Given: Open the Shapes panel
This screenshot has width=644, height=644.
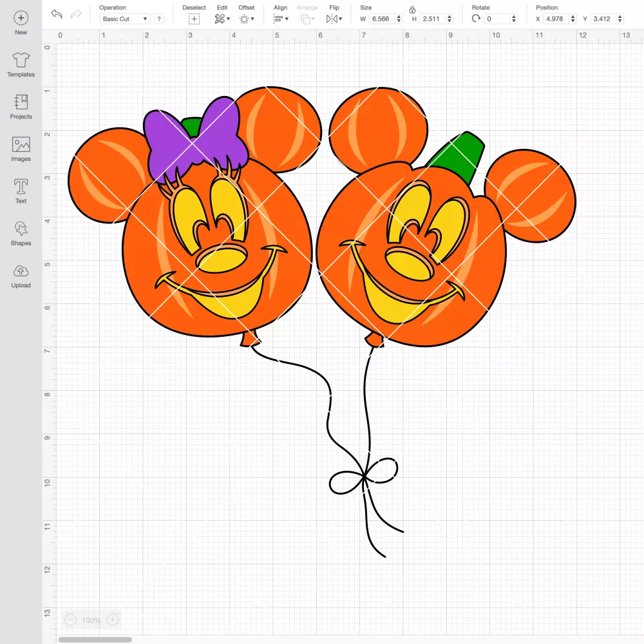Looking at the screenshot, I should point(21,233).
